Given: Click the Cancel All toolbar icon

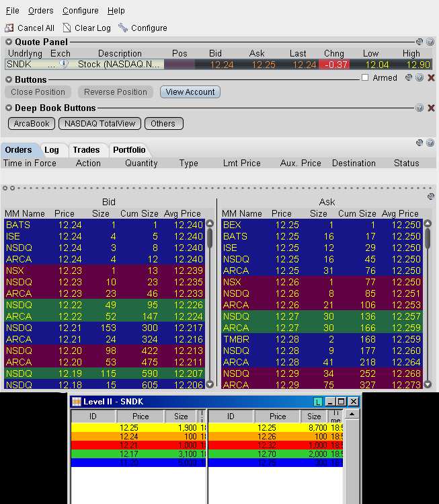Looking at the screenshot, I should click(9, 28).
